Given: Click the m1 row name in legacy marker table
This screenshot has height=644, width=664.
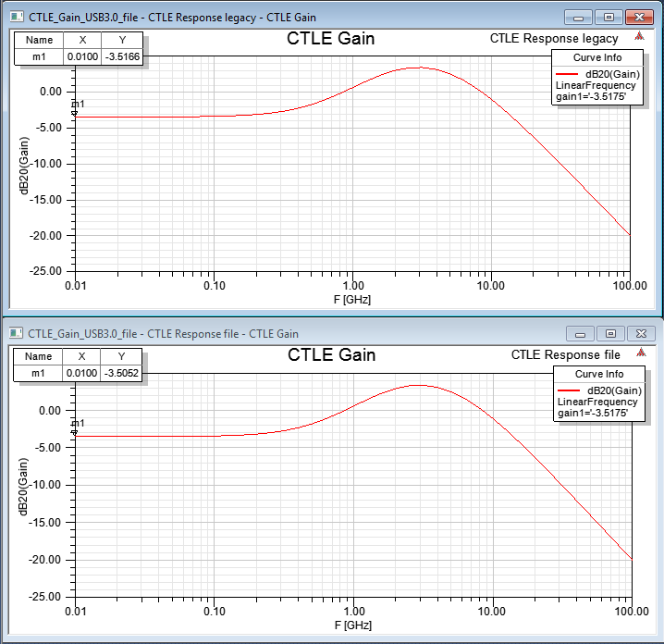Looking at the screenshot, I should 39,56.
